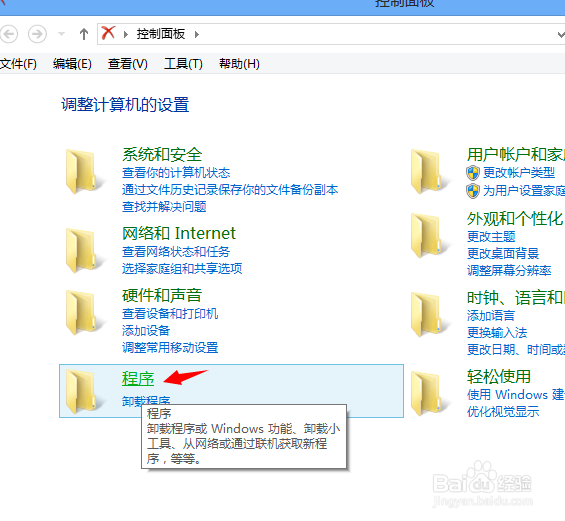Open the 用户帐户和家庭安全 category heading
This screenshot has width=565, height=521.
click(x=516, y=155)
